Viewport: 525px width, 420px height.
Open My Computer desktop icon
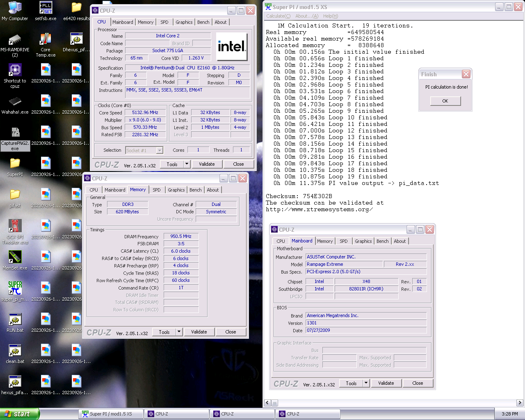(x=15, y=11)
